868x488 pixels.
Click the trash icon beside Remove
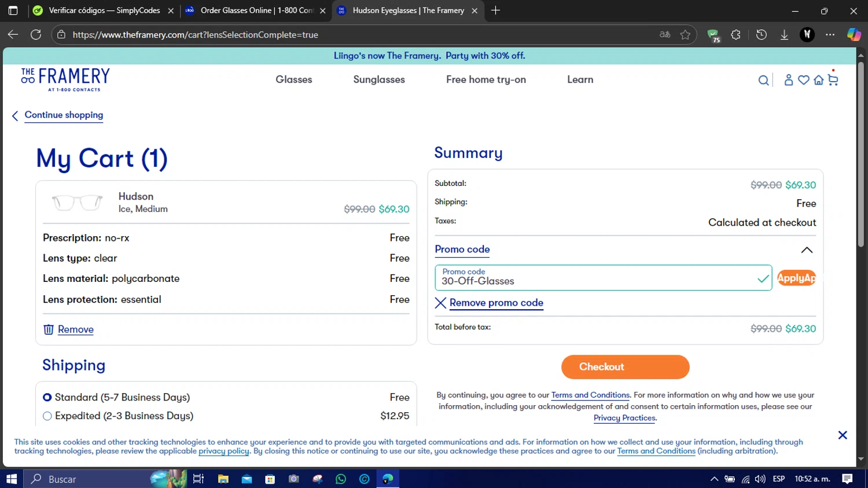pos(49,329)
